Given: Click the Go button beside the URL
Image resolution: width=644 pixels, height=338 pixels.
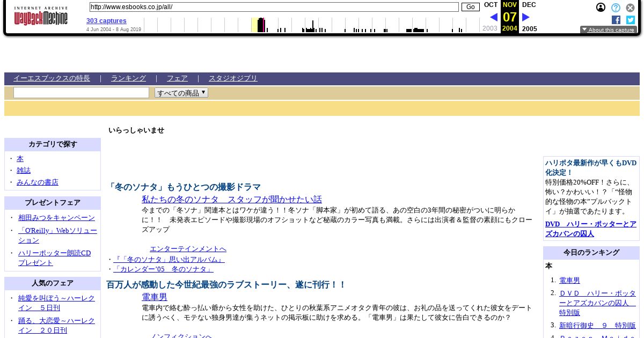Looking at the screenshot, I should coord(471,7).
